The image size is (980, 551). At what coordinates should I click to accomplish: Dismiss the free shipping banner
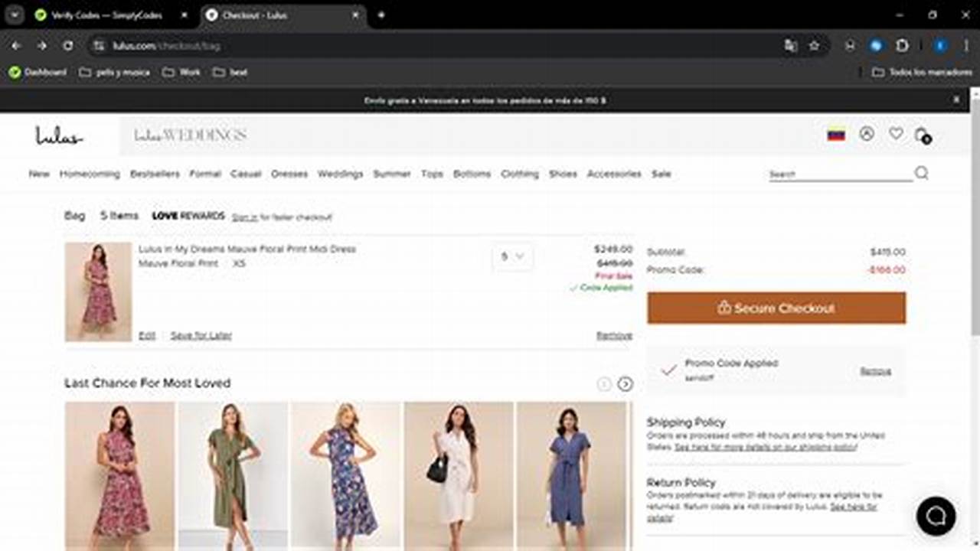955,99
